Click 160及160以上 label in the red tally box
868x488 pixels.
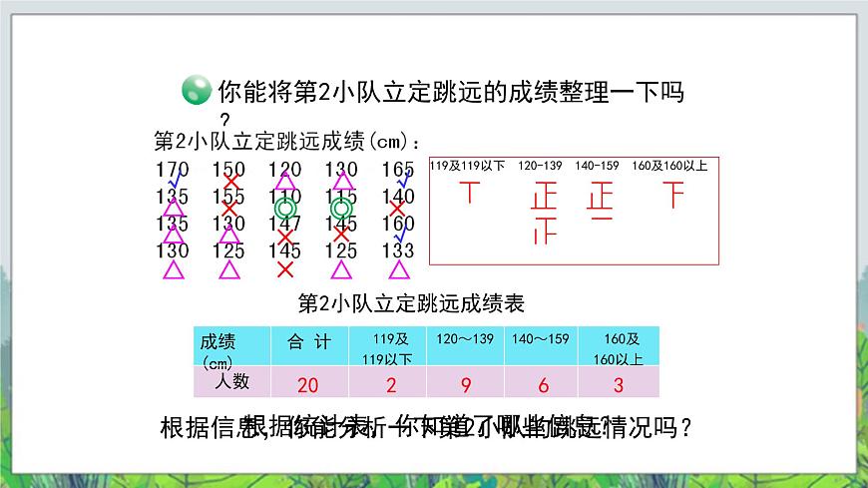click(669, 166)
